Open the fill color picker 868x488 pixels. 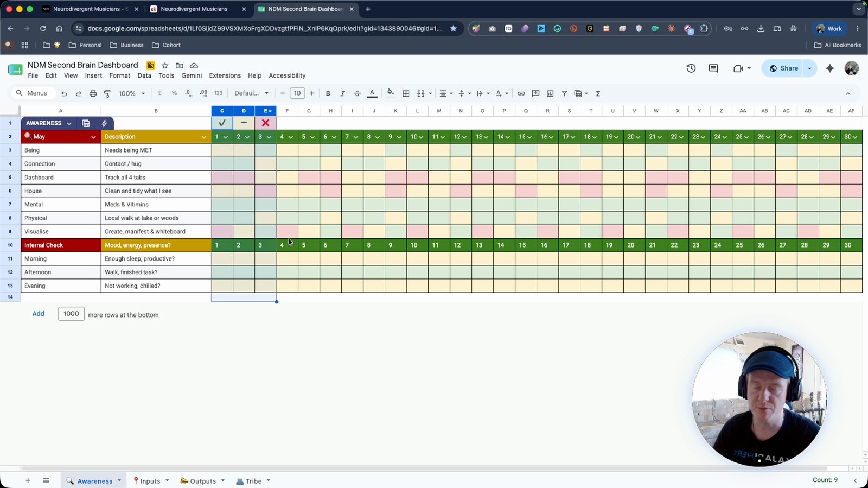[391, 93]
